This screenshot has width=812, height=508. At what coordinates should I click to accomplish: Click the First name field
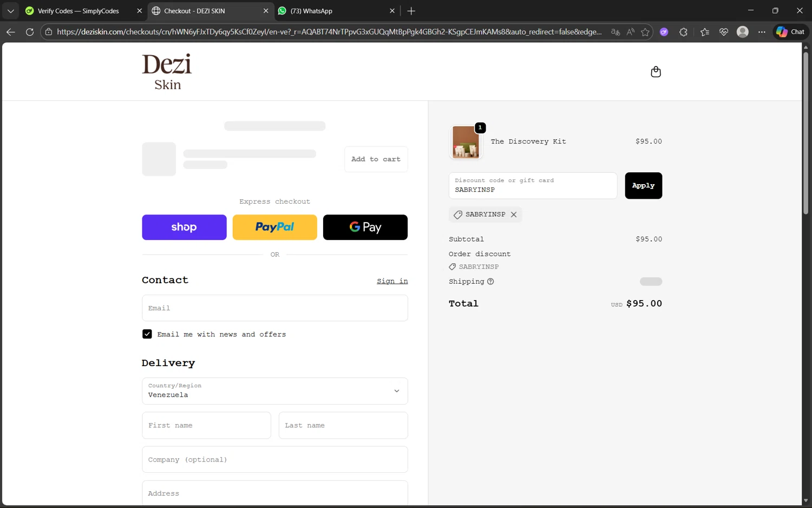coord(206,426)
